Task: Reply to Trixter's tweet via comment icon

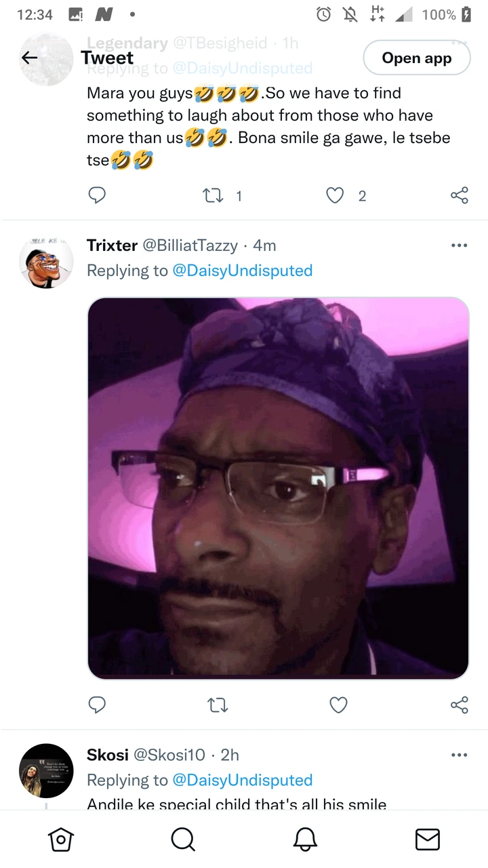Action: coord(97,705)
